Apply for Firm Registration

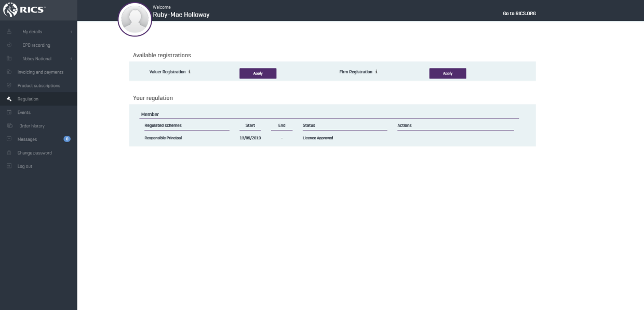[x=447, y=73]
